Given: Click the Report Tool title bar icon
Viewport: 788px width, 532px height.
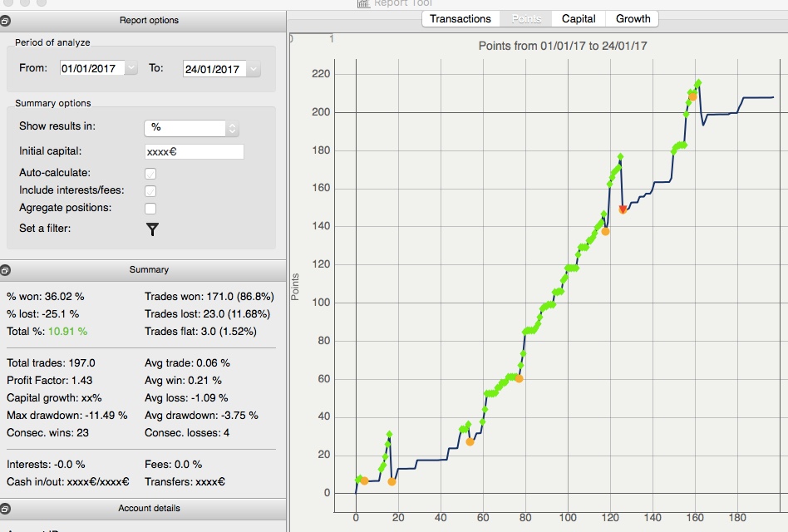Looking at the screenshot, I should (x=363, y=3).
